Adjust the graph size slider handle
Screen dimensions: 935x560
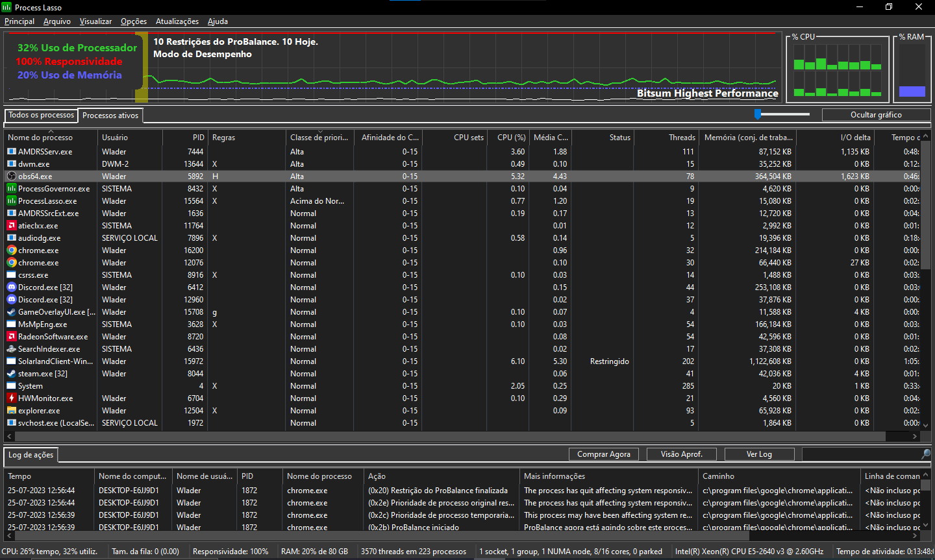[x=757, y=114]
